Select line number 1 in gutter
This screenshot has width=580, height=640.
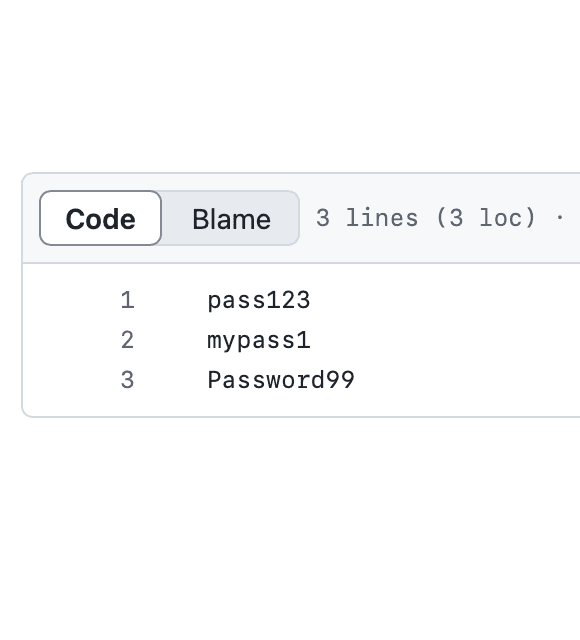127,300
